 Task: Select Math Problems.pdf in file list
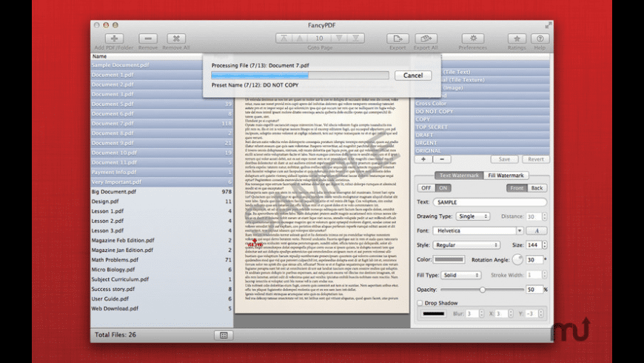161,260
